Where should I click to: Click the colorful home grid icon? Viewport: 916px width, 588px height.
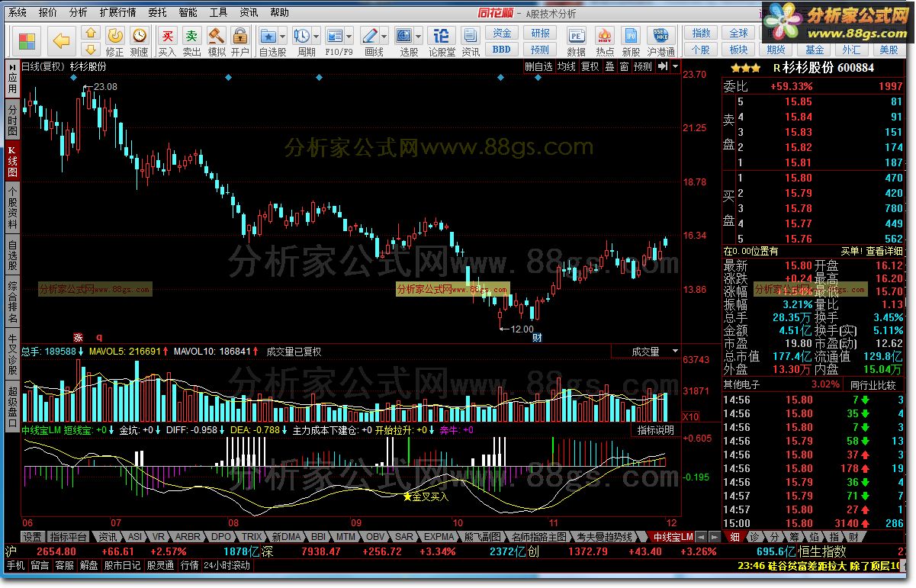[x=27, y=41]
